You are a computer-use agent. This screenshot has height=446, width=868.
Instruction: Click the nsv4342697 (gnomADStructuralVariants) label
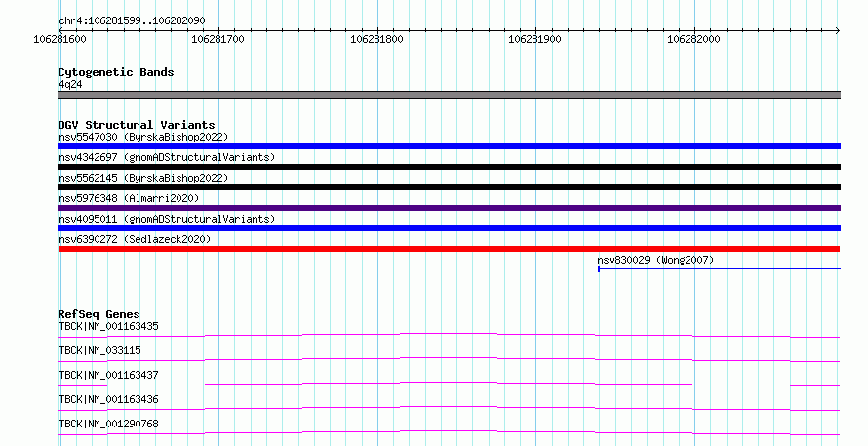(x=167, y=157)
